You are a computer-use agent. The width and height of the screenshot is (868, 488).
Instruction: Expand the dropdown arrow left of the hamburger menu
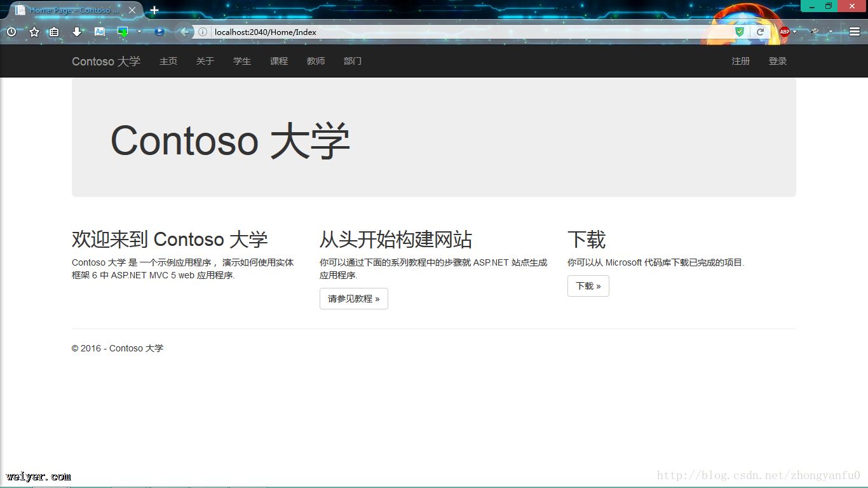point(831,32)
